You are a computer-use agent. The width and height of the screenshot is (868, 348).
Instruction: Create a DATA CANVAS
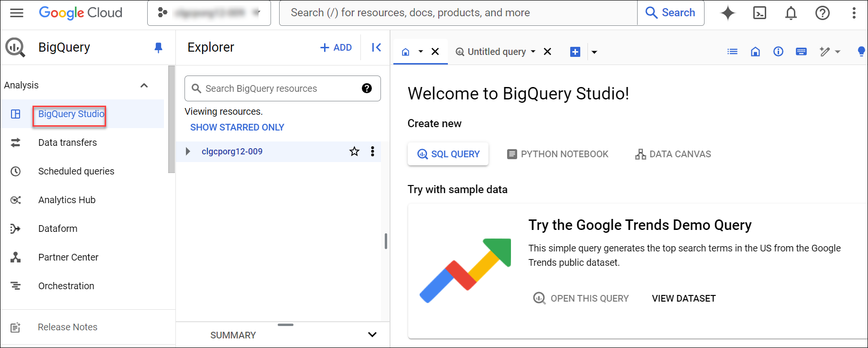point(673,154)
